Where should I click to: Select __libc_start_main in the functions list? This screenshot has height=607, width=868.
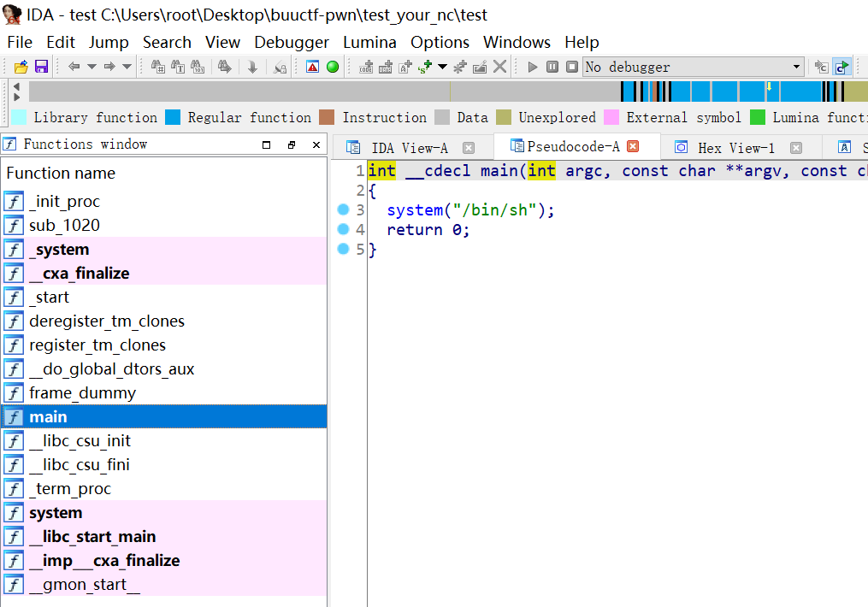pyautogui.click(x=164, y=537)
